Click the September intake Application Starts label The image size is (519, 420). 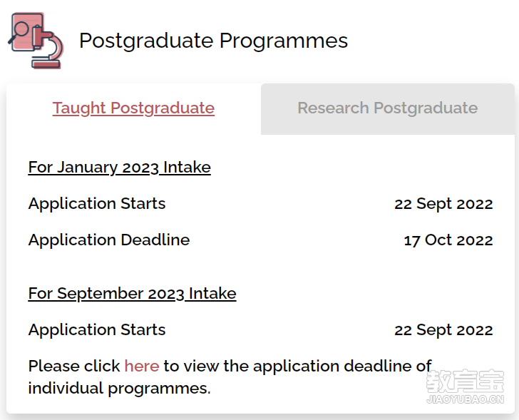pyautogui.click(x=97, y=330)
